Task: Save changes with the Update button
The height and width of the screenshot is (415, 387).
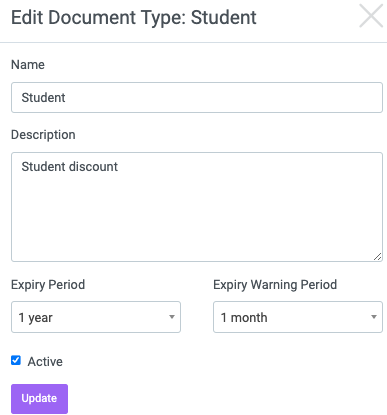Action: (x=39, y=399)
